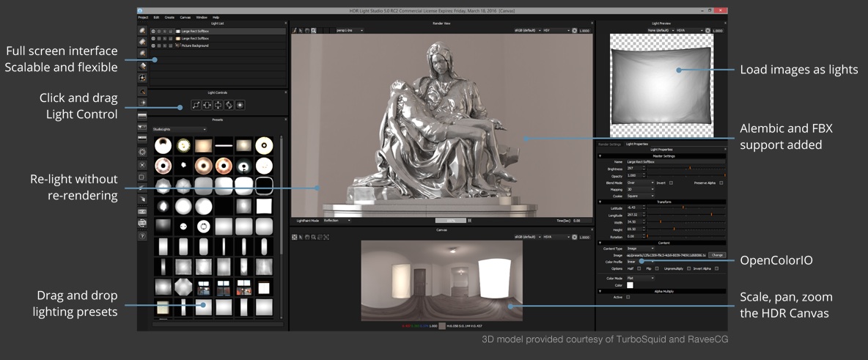
Task: Collapse the Alpha Multiply section triangle
Action: click(600, 291)
